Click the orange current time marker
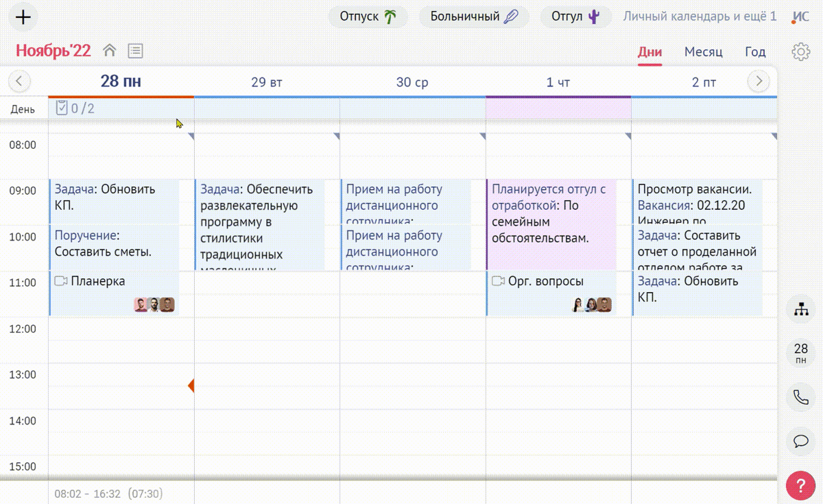Screen dimensions: 823x504 click(x=191, y=385)
